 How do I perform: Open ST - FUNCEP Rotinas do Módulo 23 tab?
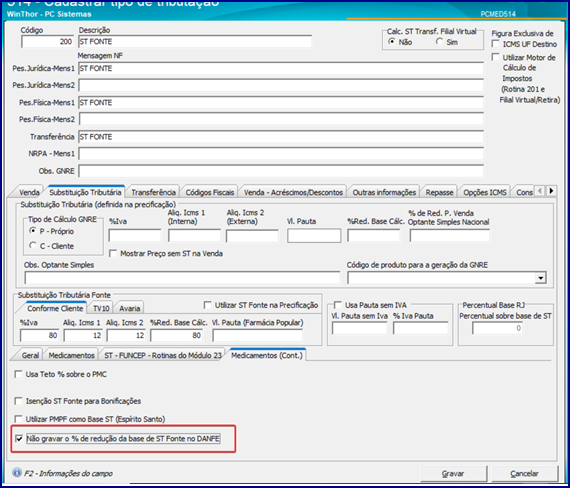pos(162,355)
